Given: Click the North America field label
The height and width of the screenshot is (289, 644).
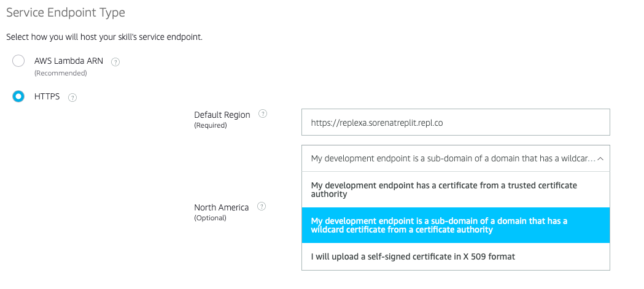Looking at the screenshot, I should pyautogui.click(x=222, y=207).
